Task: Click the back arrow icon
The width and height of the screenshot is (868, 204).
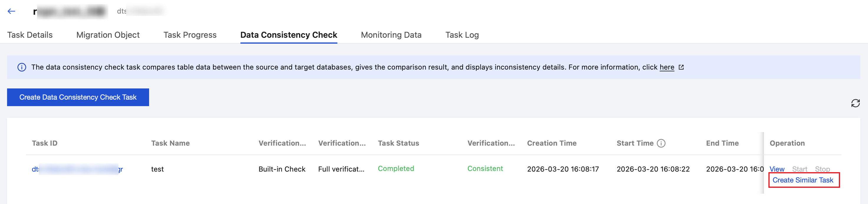Action: point(11,11)
